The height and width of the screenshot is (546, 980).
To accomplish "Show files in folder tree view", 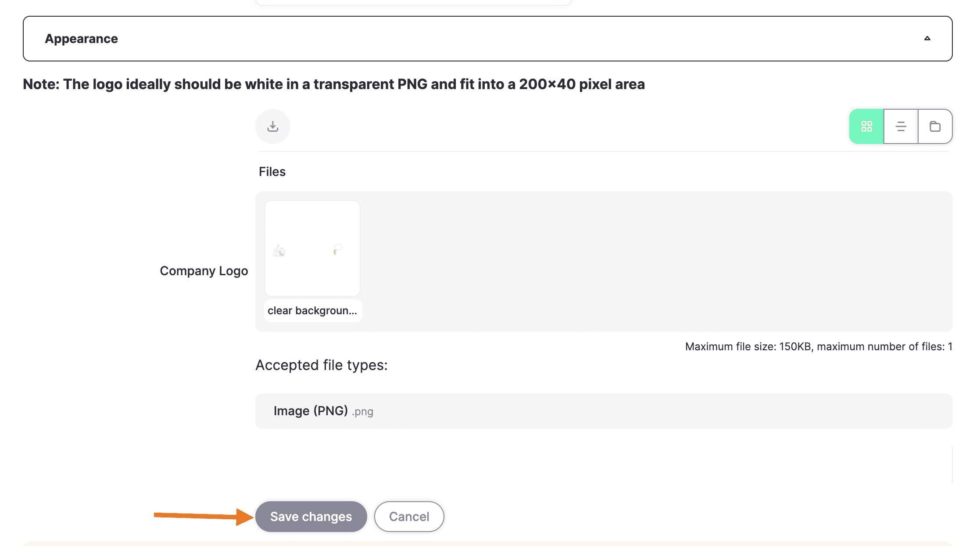I will tap(935, 126).
